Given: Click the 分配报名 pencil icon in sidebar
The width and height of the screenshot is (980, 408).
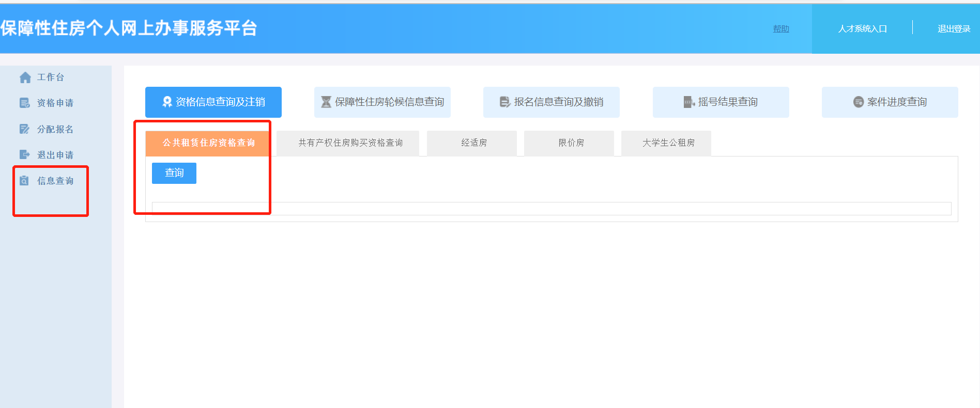Looking at the screenshot, I should 24,129.
